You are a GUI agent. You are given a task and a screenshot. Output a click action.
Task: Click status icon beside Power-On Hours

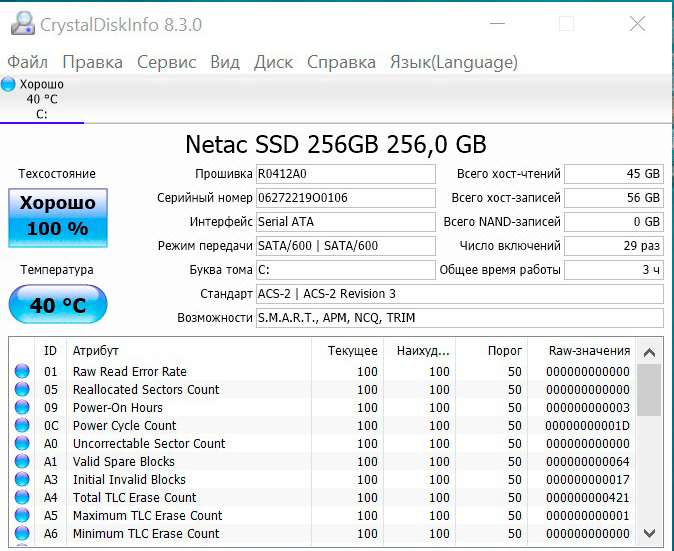click(x=22, y=408)
